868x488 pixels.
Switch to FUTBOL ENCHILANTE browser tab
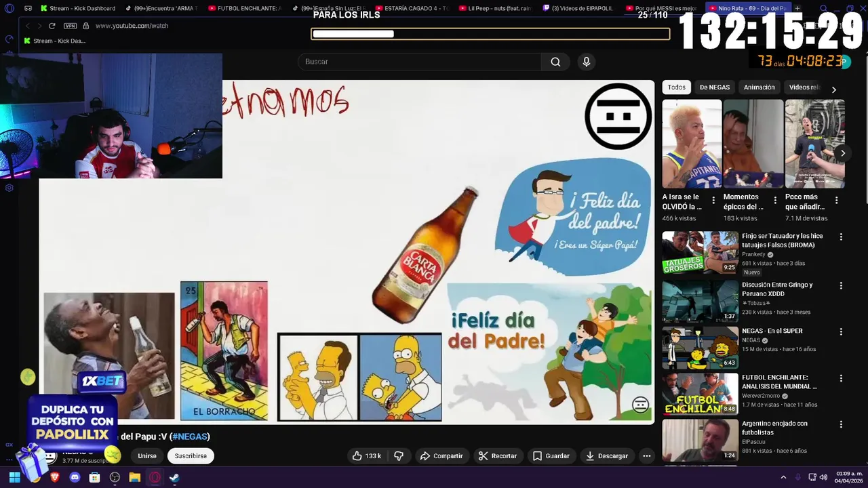244,8
